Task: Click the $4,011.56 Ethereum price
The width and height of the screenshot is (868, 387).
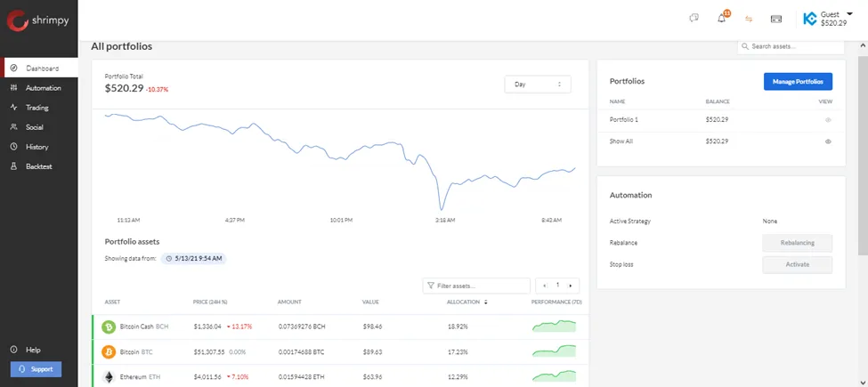Action: [207, 377]
